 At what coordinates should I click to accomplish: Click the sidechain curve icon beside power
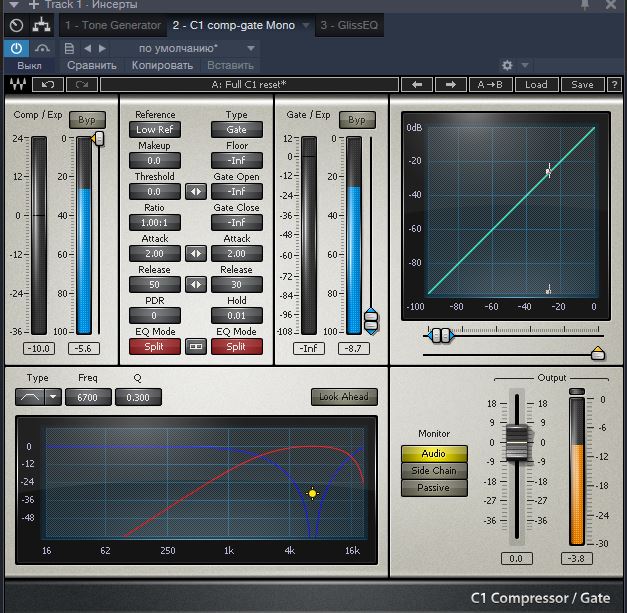click(42, 49)
